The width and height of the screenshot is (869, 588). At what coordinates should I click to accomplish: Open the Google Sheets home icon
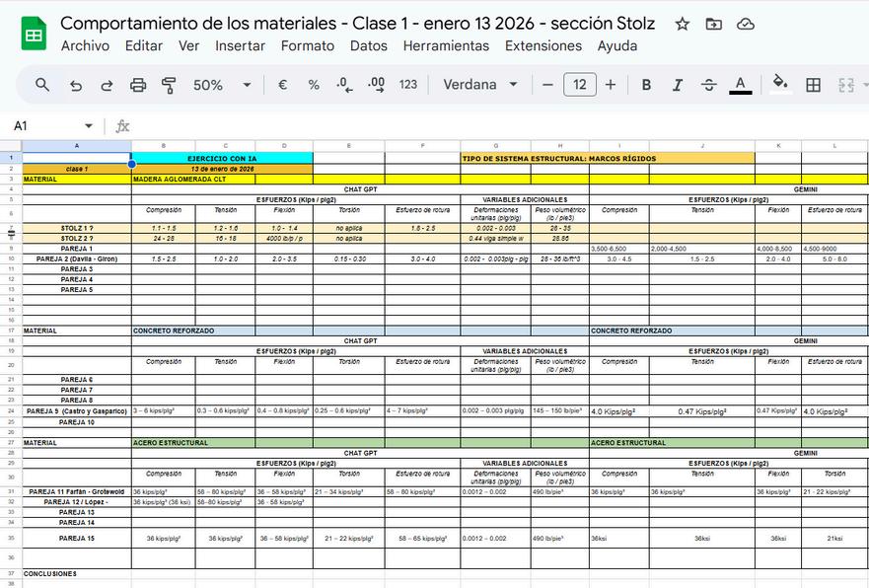coord(34,34)
